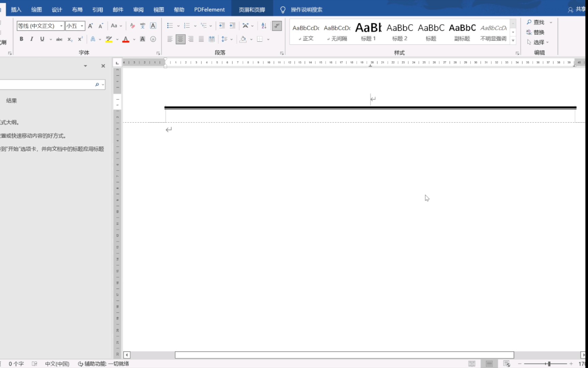Open phonetic guide tool
The width and height of the screenshot is (588, 368).
143,26
